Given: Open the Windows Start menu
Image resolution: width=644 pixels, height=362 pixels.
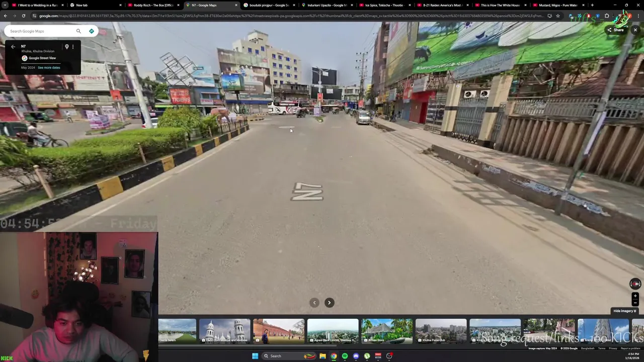Looking at the screenshot, I should point(255,356).
